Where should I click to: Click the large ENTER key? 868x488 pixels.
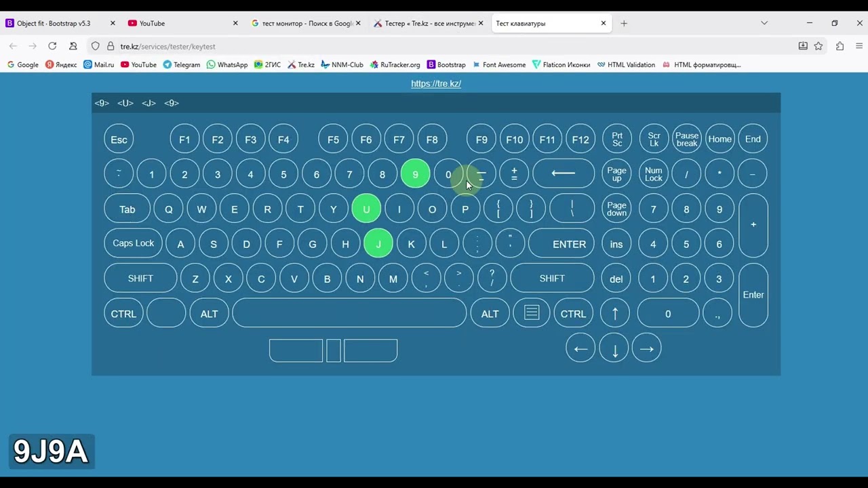tap(561, 244)
